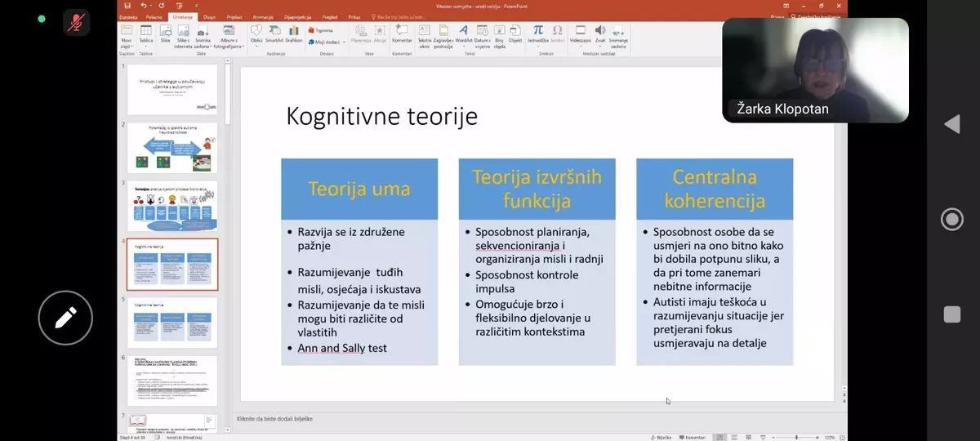Screen dimensions: 980x441
Task: Switch to the Prijelazi (Transitions) tab
Action: click(x=235, y=16)
